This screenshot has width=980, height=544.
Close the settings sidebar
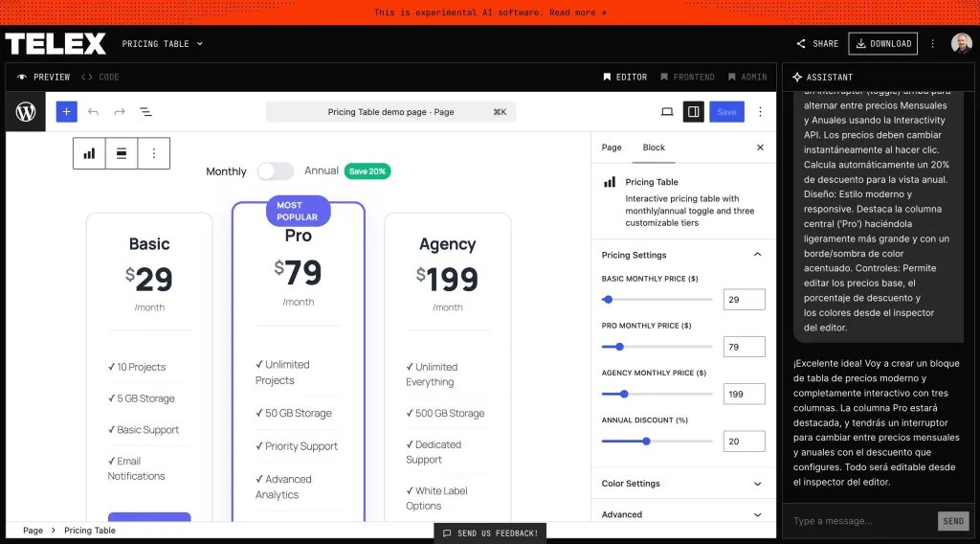pos(760,147)
